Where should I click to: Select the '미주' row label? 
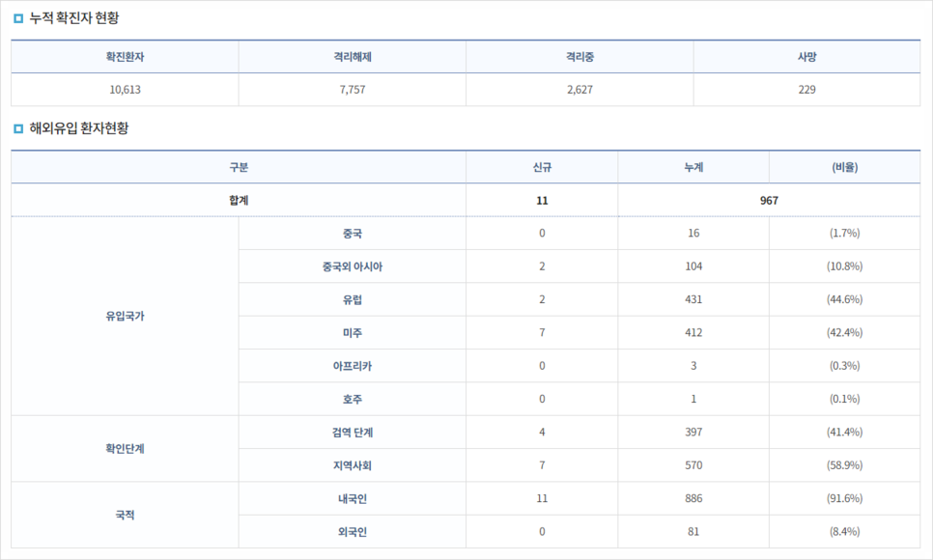click(x=353, y=333)
